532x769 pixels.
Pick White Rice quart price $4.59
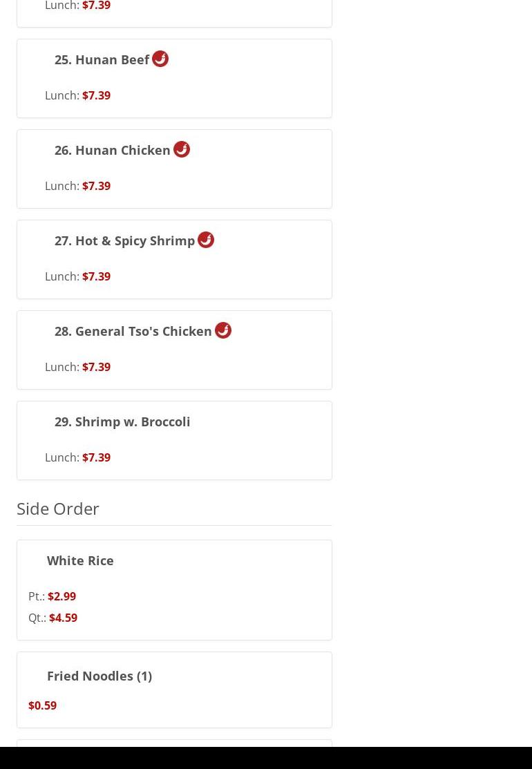[x=63, y=618]
